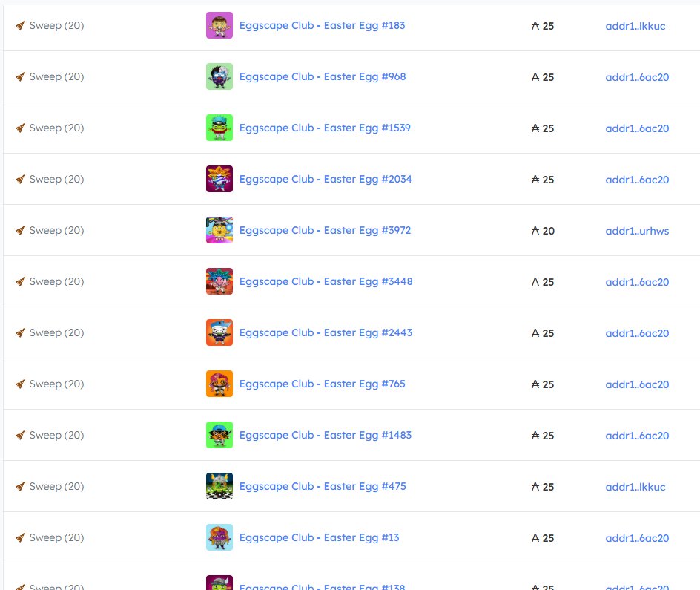Viewport: 700px width, 590px height.
Task: Open address addr1..6ac20 in Easter Egg #2034 row
Action: (x=637, y=180)
